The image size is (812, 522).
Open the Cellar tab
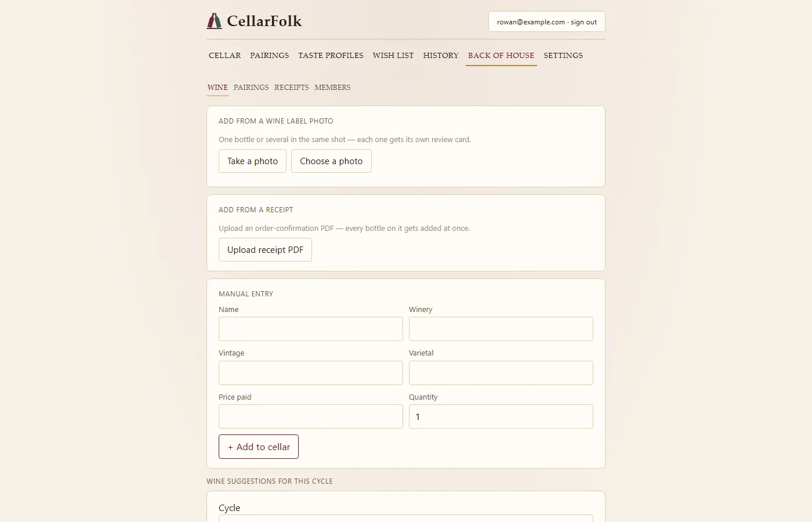click(x=224, y=56)
